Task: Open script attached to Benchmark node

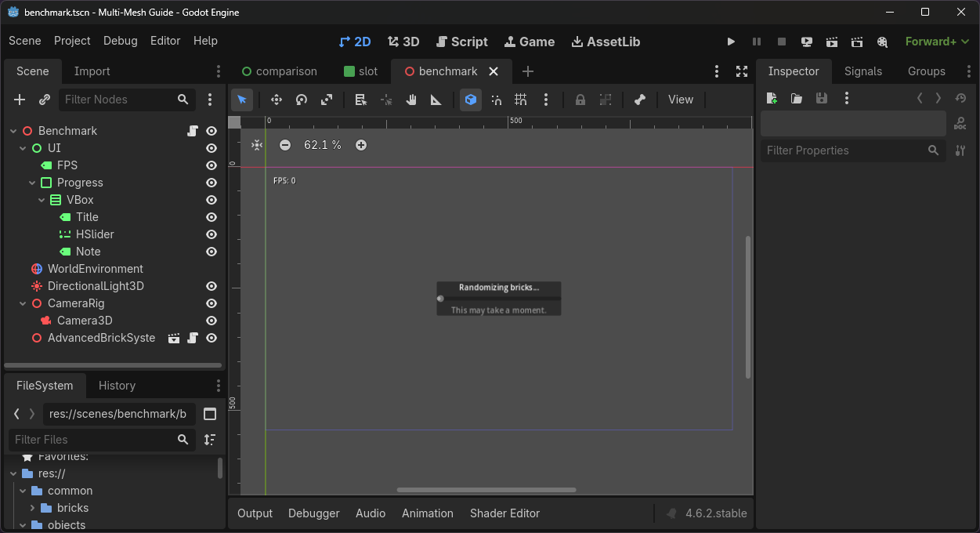Action: point(193,131)
